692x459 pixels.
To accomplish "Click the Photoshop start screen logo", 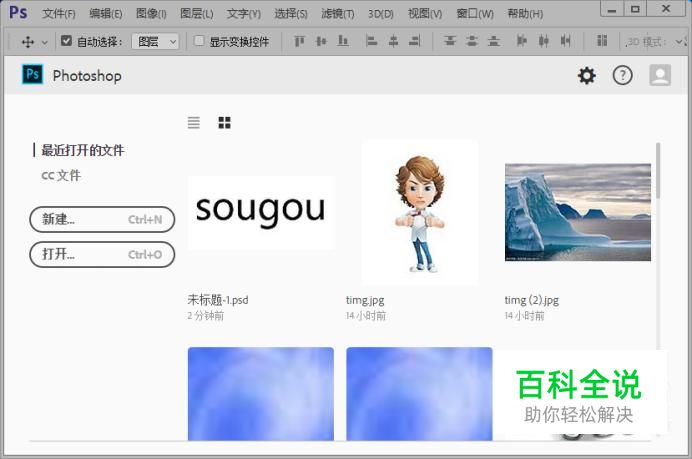I will [33, 75].
